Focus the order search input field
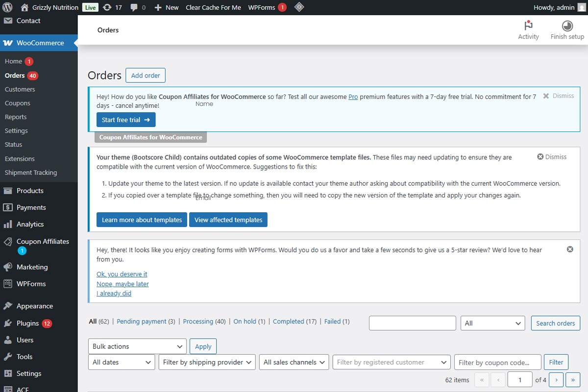 pos(413,323)
